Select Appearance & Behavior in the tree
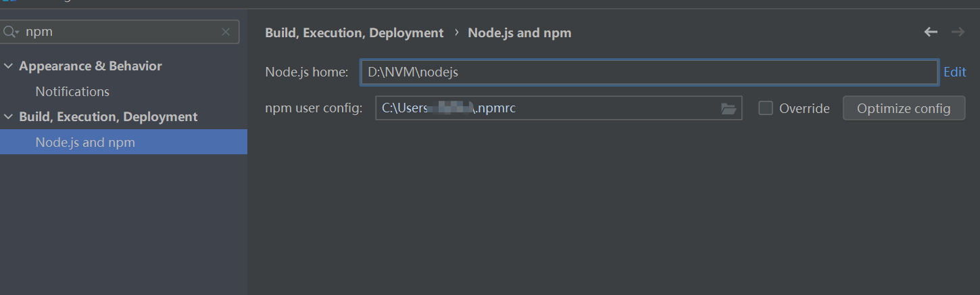 click(x=91, y=66)
